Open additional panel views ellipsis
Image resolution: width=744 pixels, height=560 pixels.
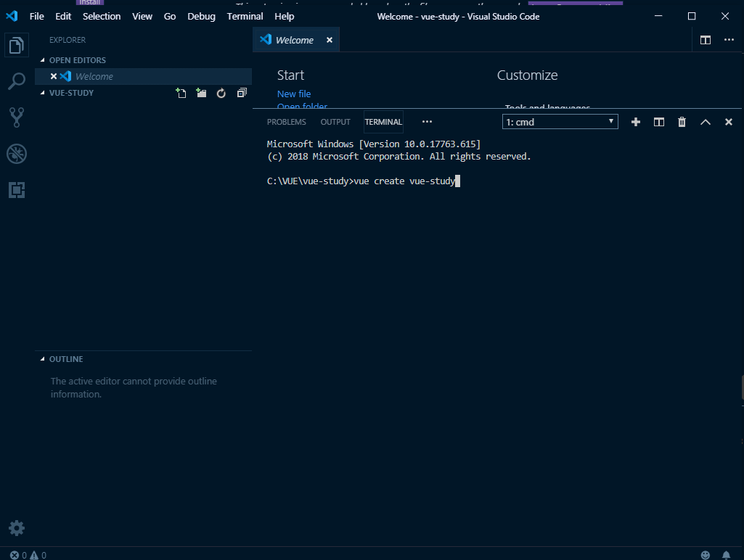pos(427,122)
